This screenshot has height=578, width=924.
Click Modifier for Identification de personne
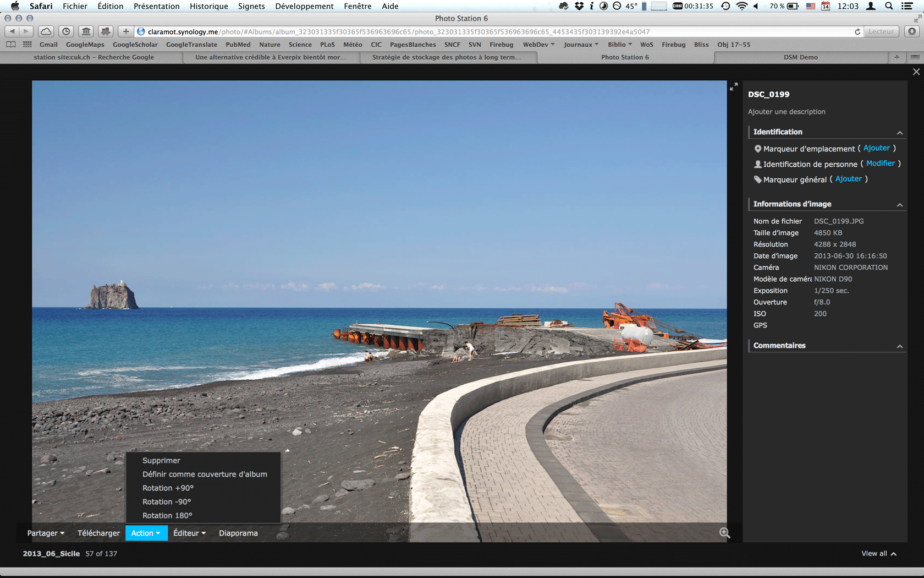[x=880, y=163]
